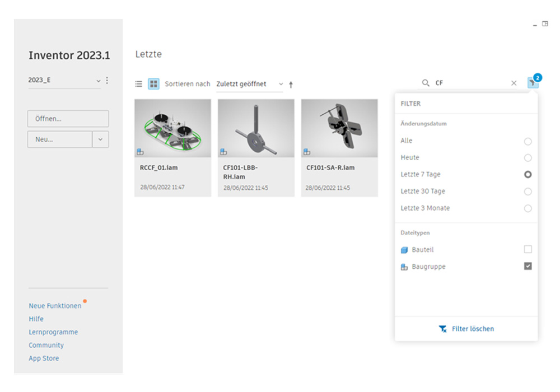This screenshot has width=560, height=392.
Task: Switch to list view layout
Action: point(138,84)
